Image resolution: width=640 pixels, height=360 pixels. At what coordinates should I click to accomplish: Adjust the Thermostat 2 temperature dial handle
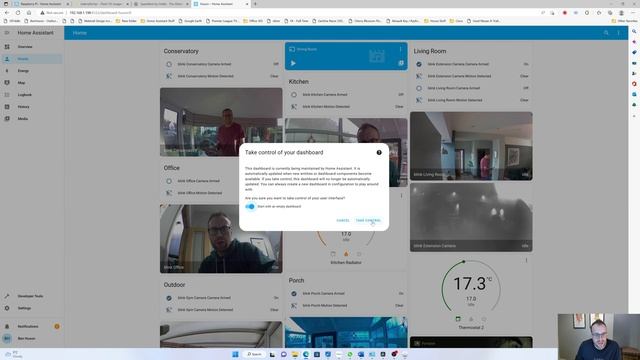(x=464, y=261)
